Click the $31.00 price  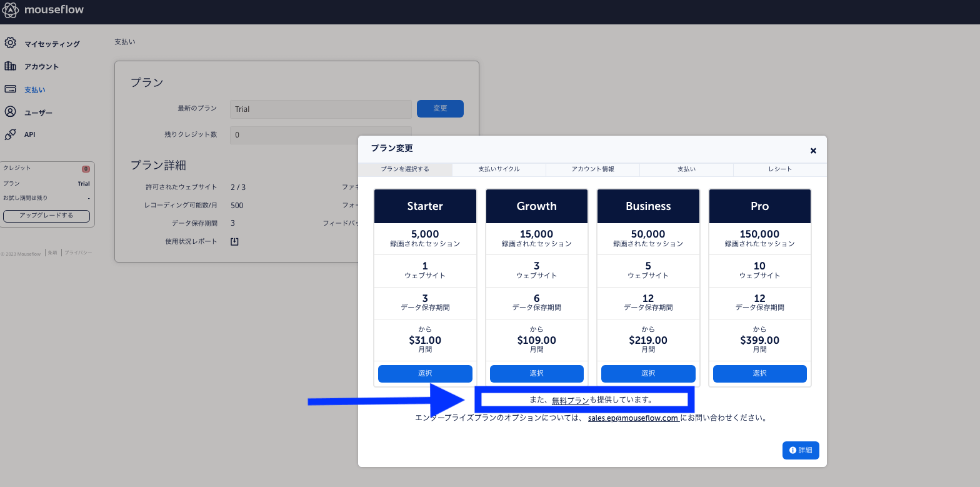click(x=425, y=341)
